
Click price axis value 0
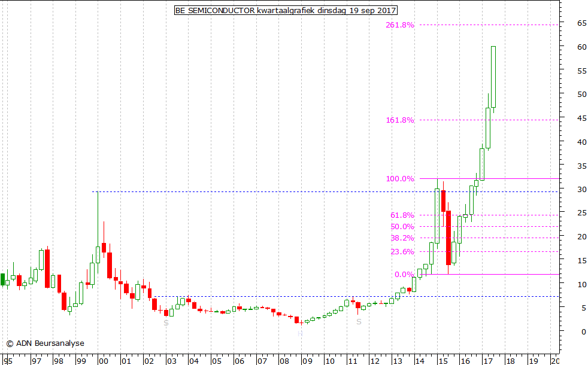(x=584, y=331)
